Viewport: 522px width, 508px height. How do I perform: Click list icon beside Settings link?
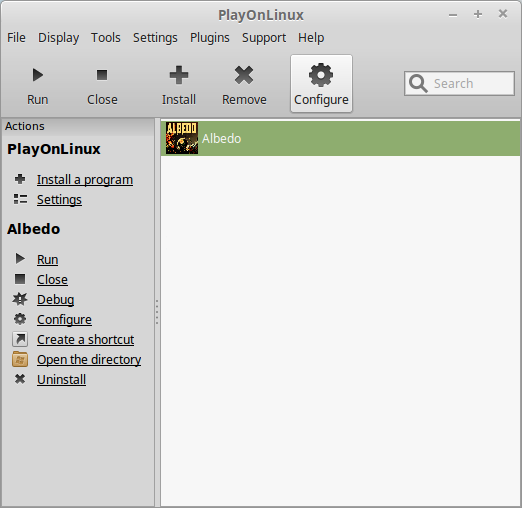tap(20, 199)
